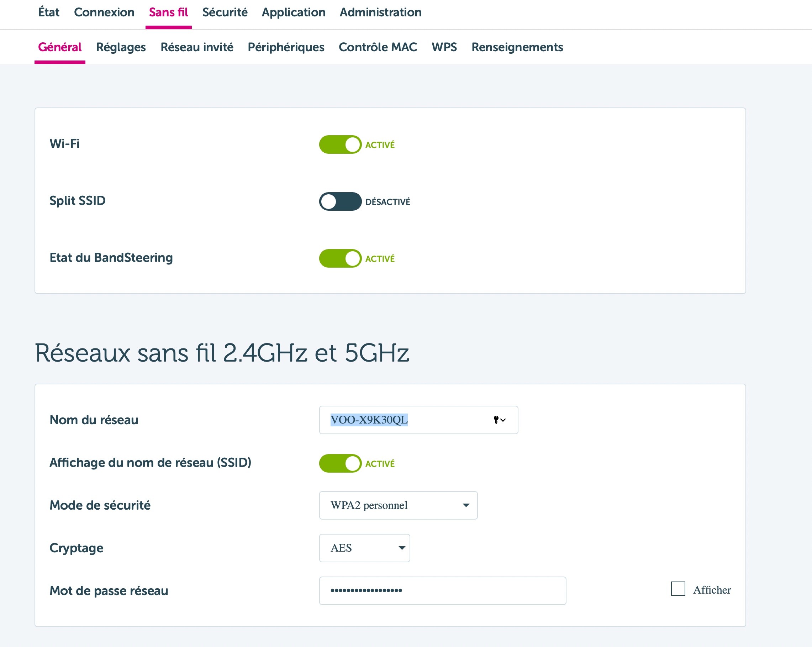The width and height of the screenshot is (812, 647).
Task: Switch to the Réglages tab
Action: [121, 47]
